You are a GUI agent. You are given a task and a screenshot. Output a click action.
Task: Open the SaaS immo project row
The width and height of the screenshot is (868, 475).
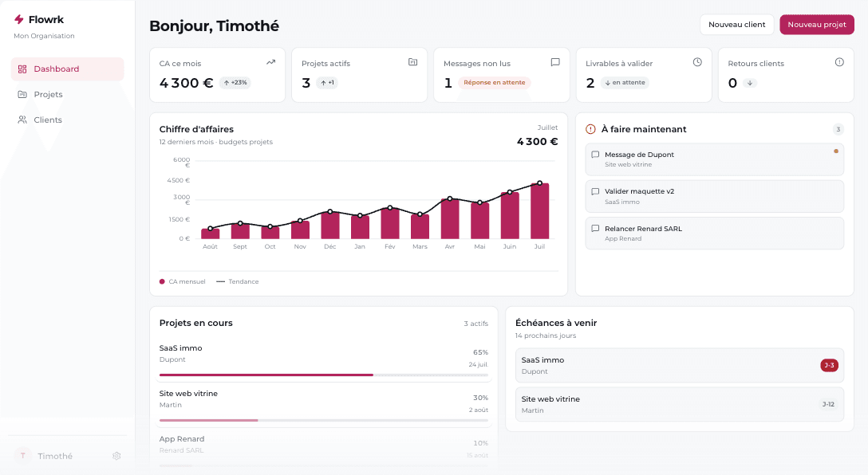[324, 362]
